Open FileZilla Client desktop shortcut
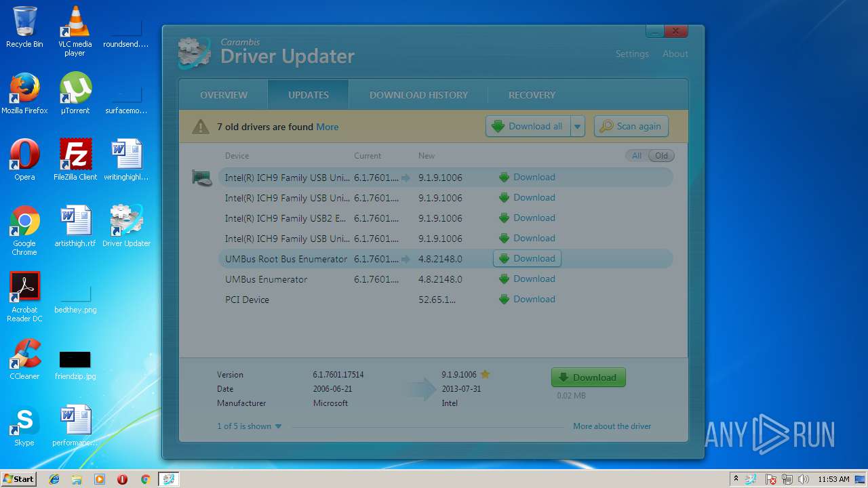This screenshot has height=488, width=868. point(75,160)
